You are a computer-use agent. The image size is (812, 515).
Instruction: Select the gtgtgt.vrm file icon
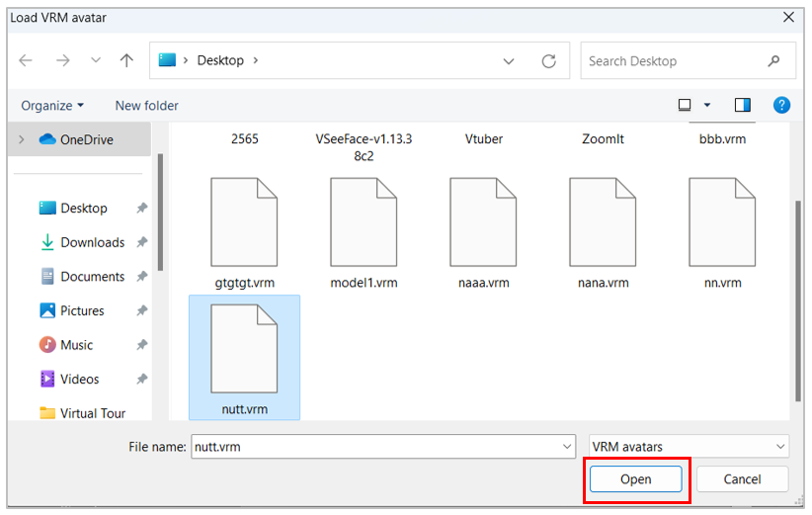click(x=244, y=222)
